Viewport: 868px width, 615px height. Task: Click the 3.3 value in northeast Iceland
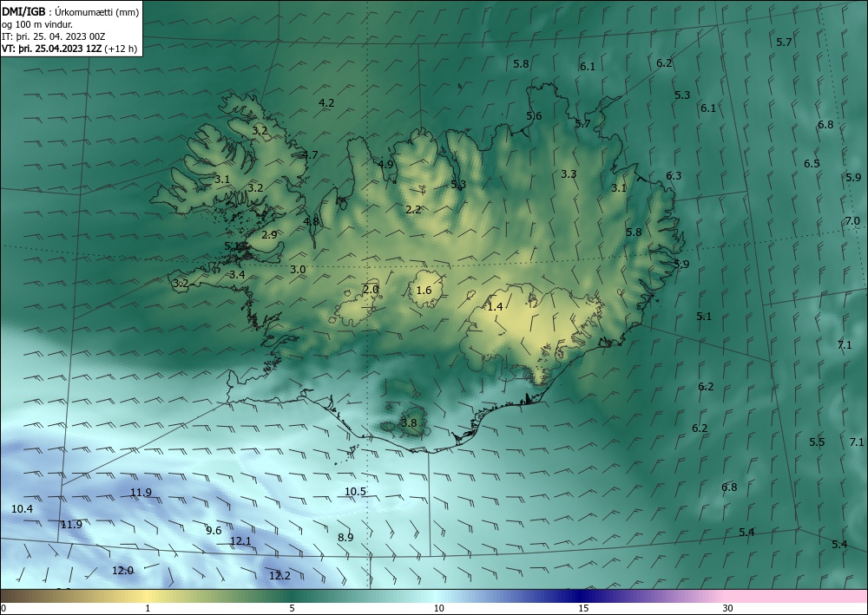click(x=569, y=174)
